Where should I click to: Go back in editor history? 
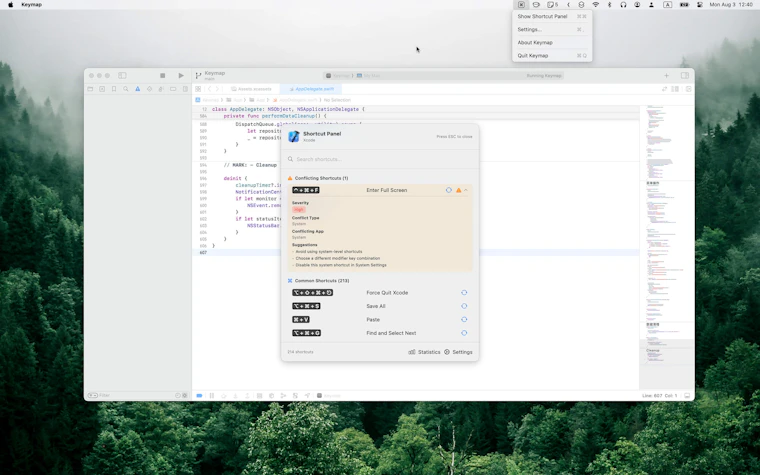(x=209, y=89)
